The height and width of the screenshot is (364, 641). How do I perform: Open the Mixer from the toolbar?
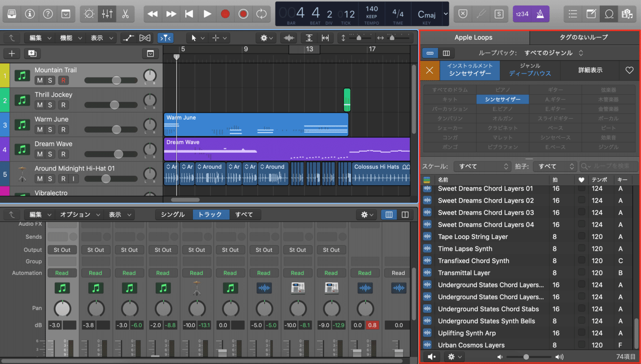pyautogui.click(x=107, y=14)
